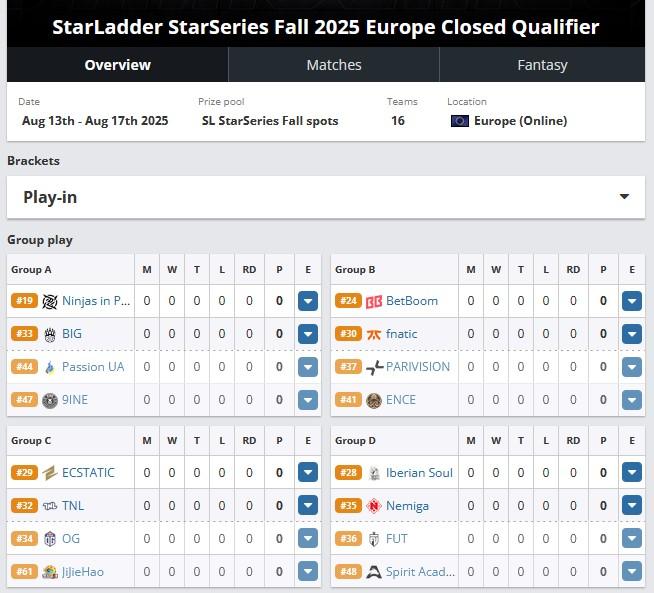Screen dimensions: 654x593
Task: Click the Spirit Academy logo icon
Action: click(374, 572)
